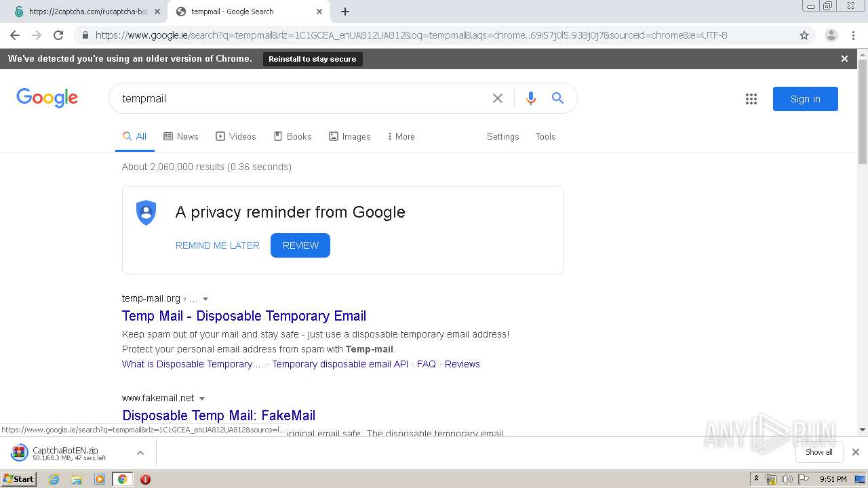Switch to the Videos results tab
Image resolution: width=868 pixels, height=488 pixels.
pos(236,136)
